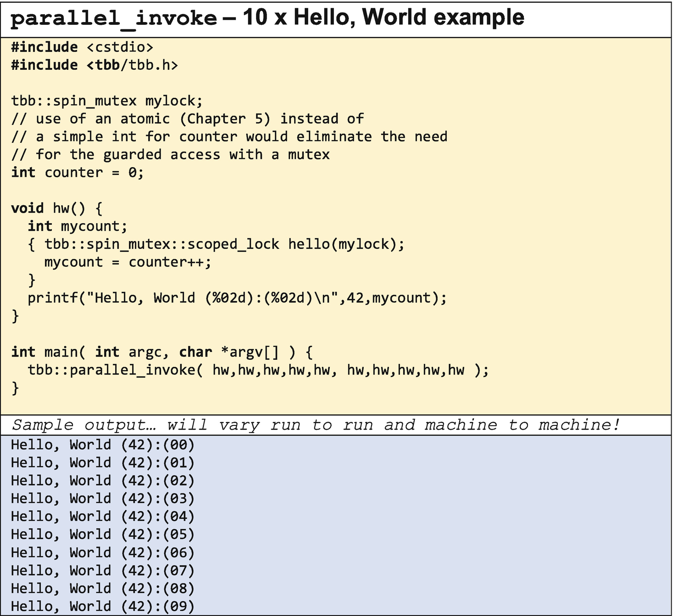Select the line "tbb::spin_mutex mylock;"
The width and height of the screenshot is (673, 616).
click(x=107, y=101)
